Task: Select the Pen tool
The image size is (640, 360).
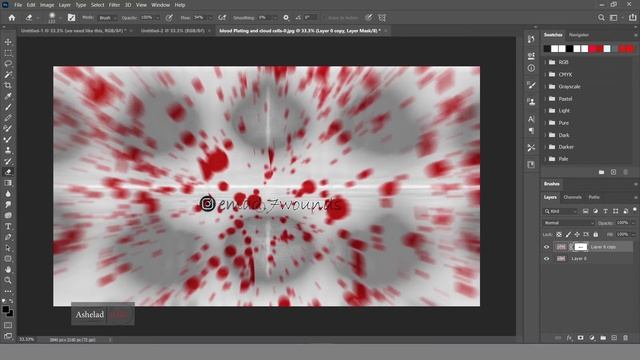Action: tap(8, 237)
